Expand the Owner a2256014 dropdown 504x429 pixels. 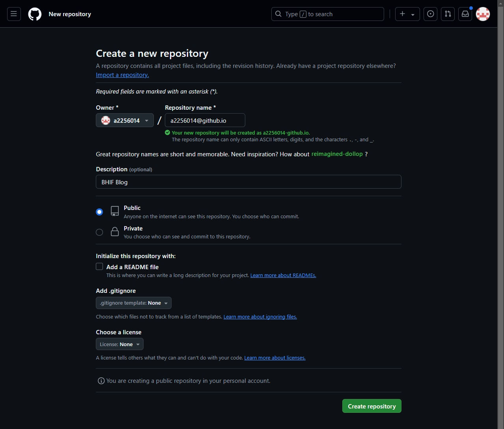coord(125,120)
